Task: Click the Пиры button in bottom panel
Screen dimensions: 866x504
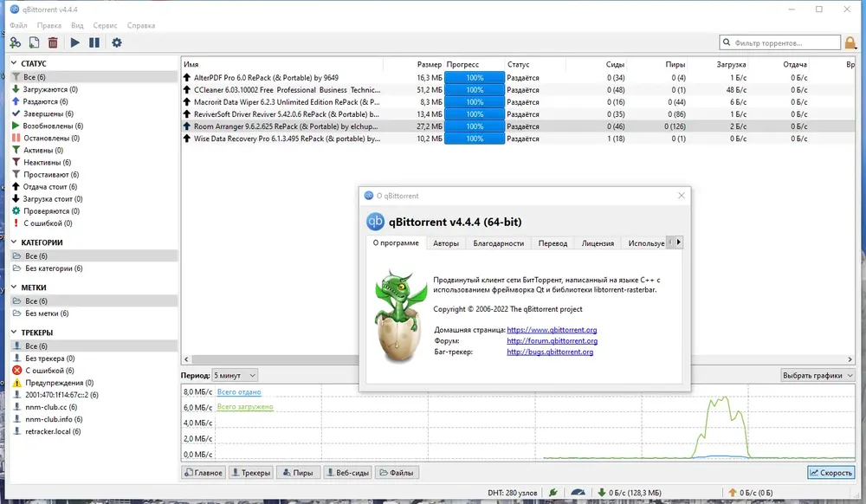Action: [x=297, y=473]
